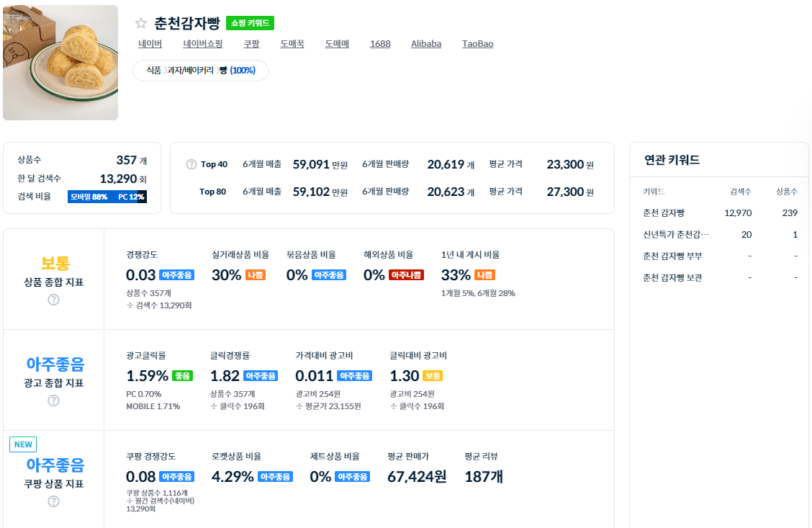The width and height of the screenshot is (812, 528).
Task: Click the PC 12% ratio bar segment
Action: coord(130,197)
